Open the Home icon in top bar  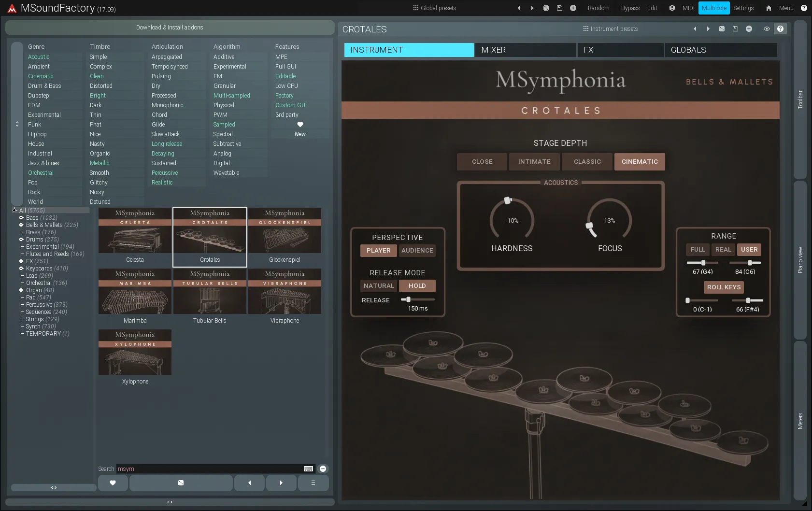click(x=769, y=8)
